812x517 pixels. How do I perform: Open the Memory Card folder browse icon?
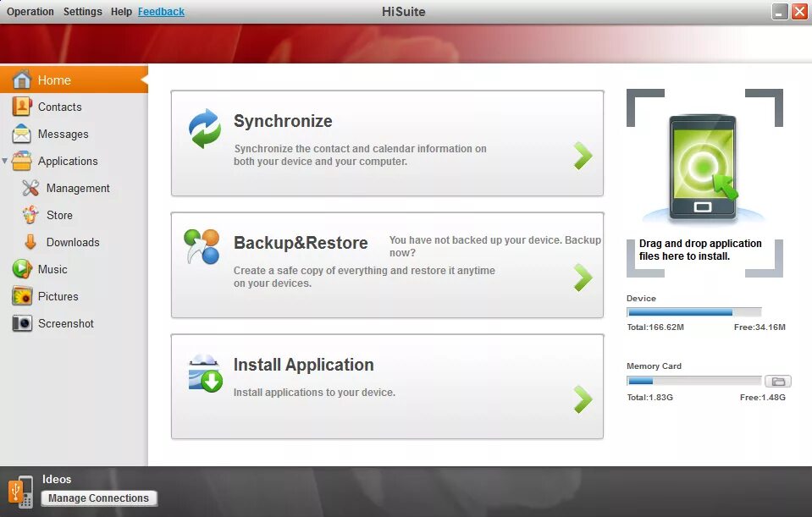(778, 382)
